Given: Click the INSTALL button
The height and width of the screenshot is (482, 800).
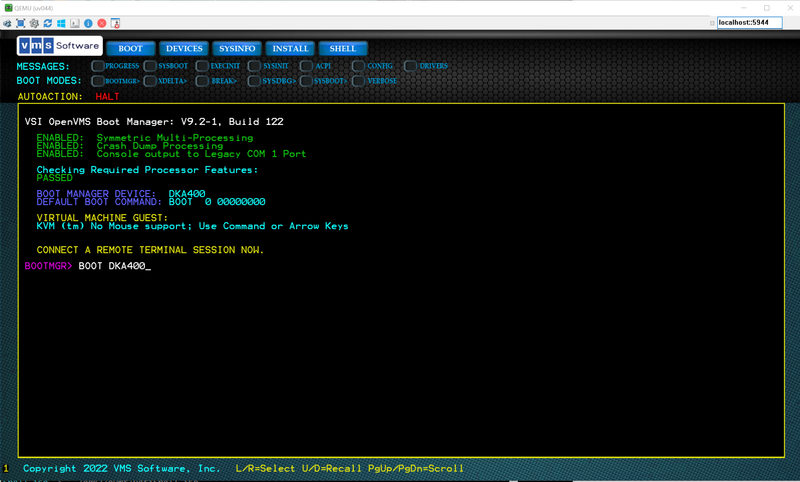Looking at the screenshot, I should 290,48.
